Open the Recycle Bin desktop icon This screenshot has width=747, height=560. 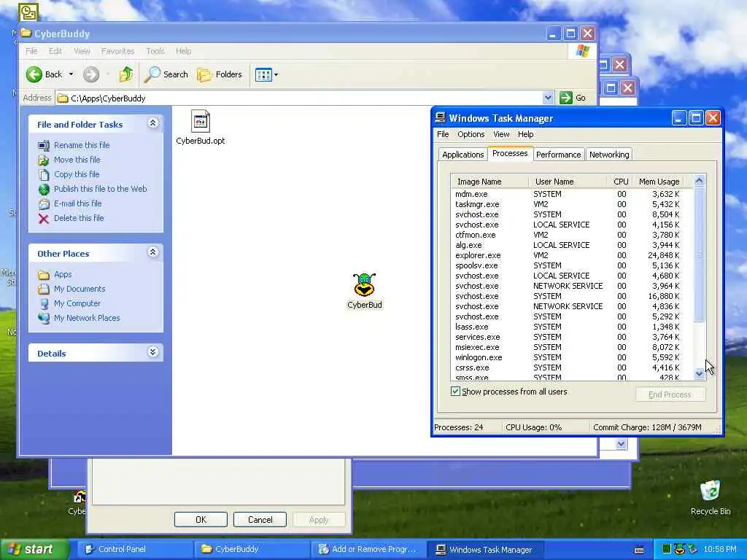tap(711, 491)
